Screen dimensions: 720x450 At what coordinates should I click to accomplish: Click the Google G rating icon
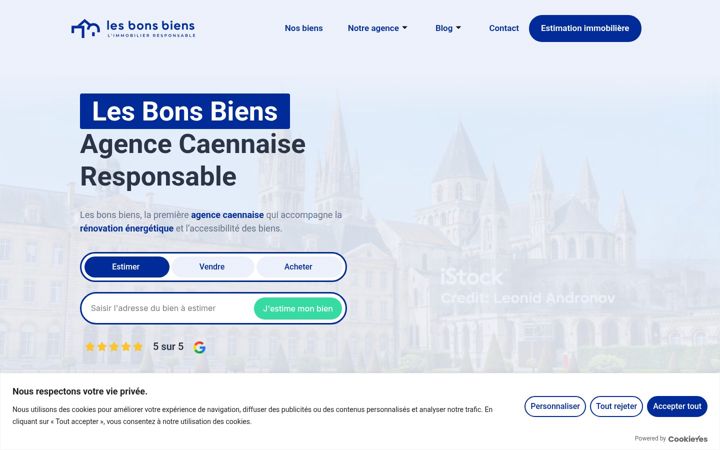click(199, 347)
